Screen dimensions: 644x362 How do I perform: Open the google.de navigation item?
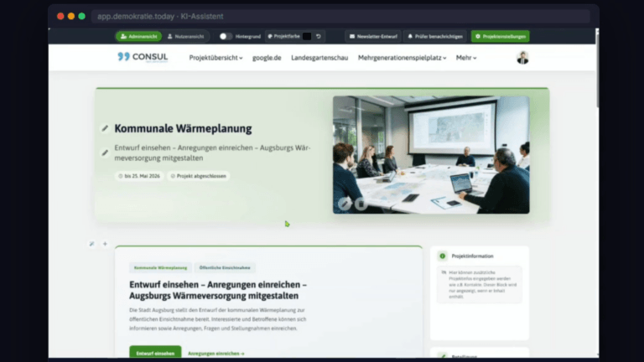(x=267, y=58)
